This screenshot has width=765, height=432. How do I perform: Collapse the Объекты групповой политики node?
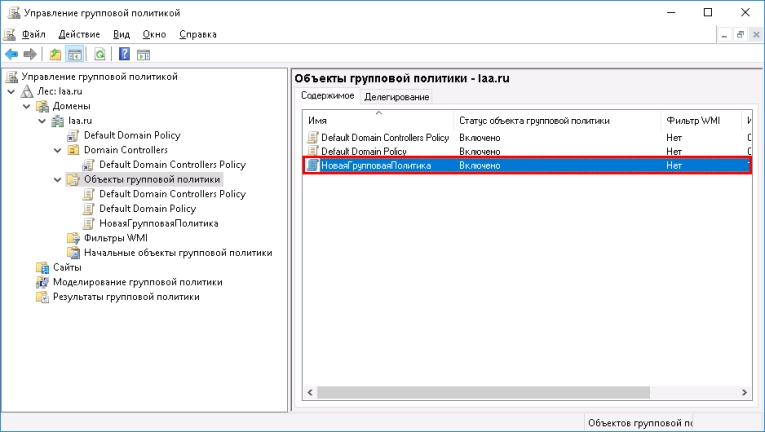click(59, 180)
